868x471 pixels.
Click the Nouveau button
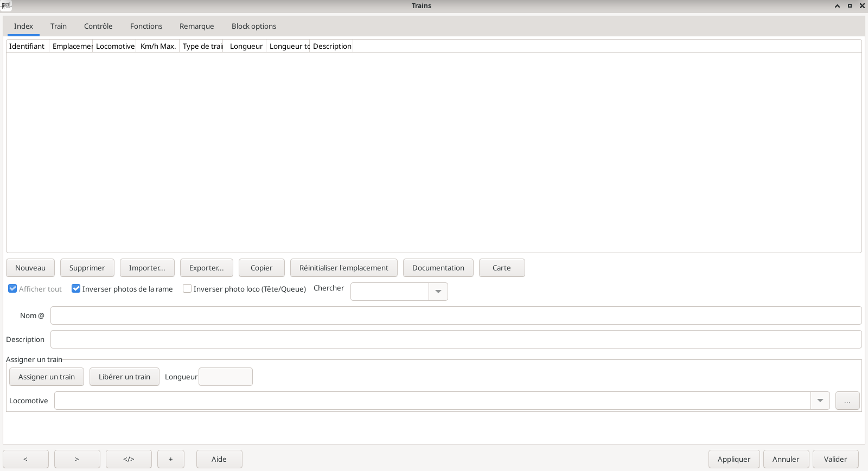tap(30, 268)
